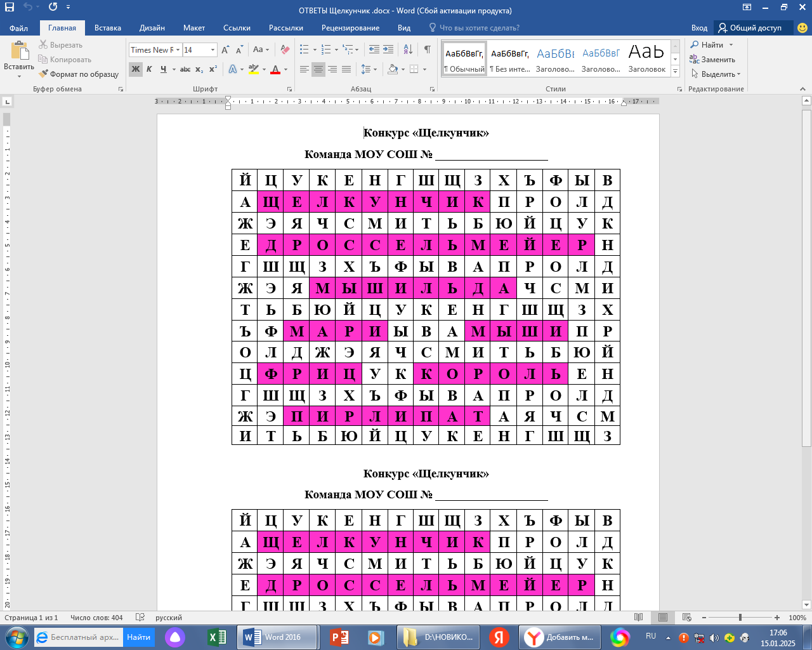Open the Paste clipboard icon

pos(19,51)
